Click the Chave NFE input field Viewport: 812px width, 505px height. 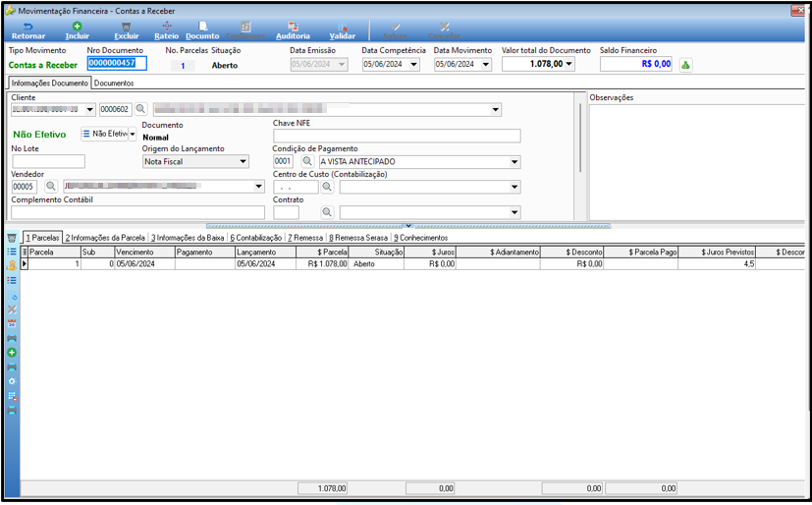tap(397, 137)
